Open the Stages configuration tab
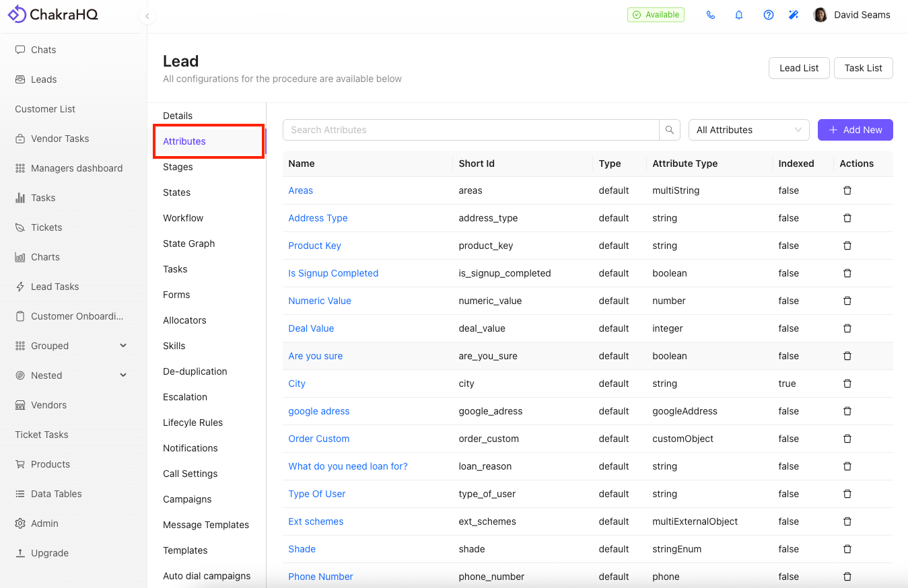Image resolution: width=908 pixels, height=588 pixels. coord(178,167)
